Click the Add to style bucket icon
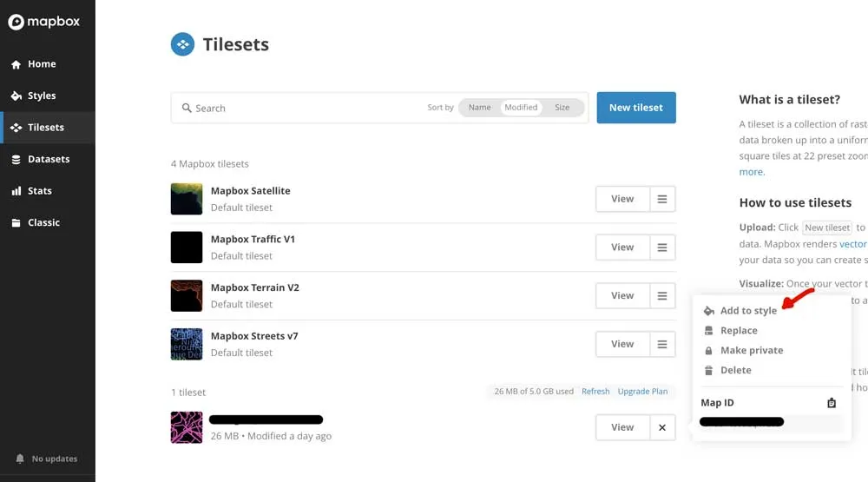This screenshot has height=482, width=868. 708,311
